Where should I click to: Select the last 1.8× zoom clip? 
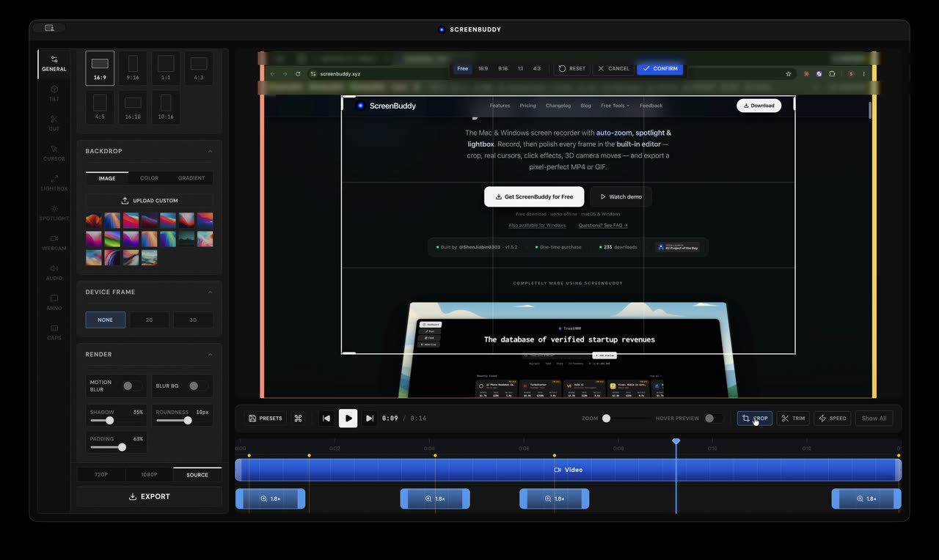(x=866, y=499)
